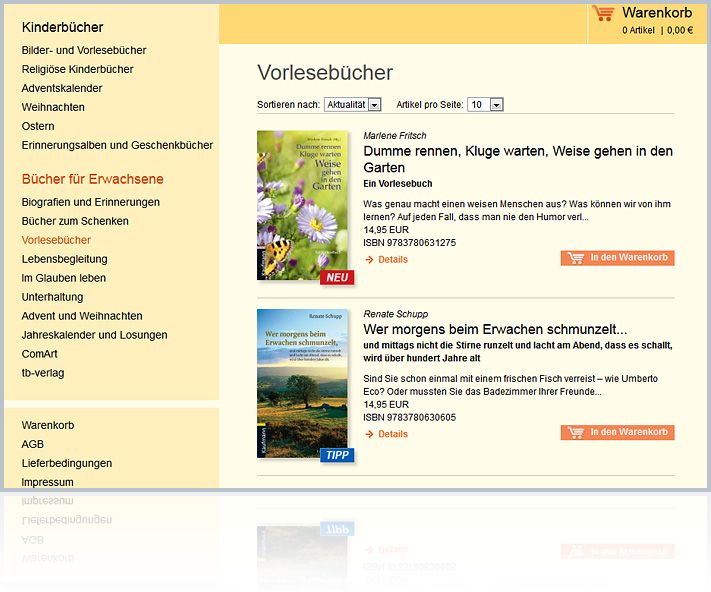This screenshot has height=592, width=711.
Task: Click the NEU badge on first book
Action: (x=337, y=277)
